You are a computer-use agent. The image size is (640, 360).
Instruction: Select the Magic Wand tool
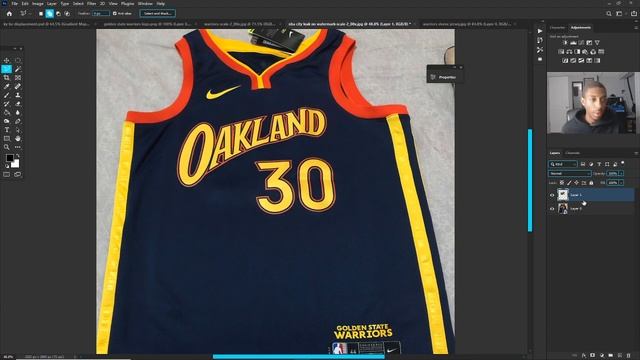(18, 69)
